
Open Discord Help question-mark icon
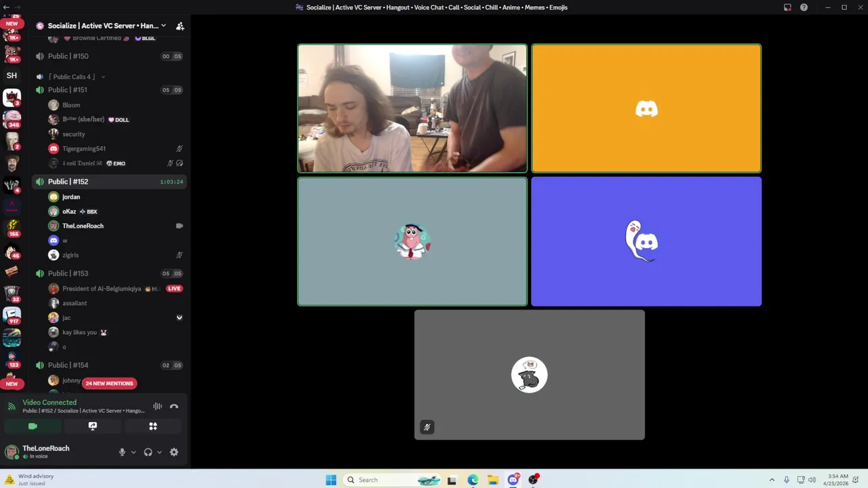click(x=804, y=7)
